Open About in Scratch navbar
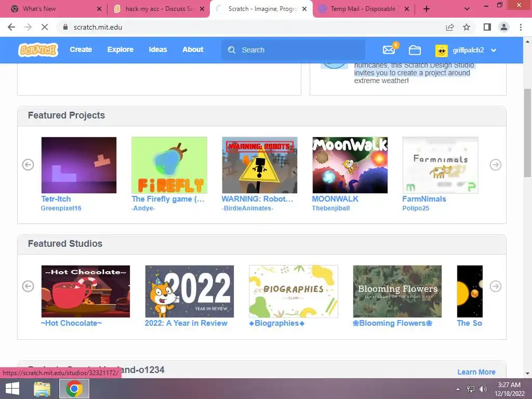 coord(193,49)
